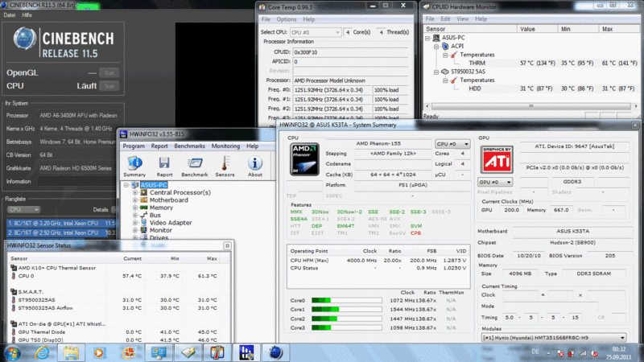Open the Windows Start orb
The height and width of the screenshot is (362, 644).
click(12, 353)
